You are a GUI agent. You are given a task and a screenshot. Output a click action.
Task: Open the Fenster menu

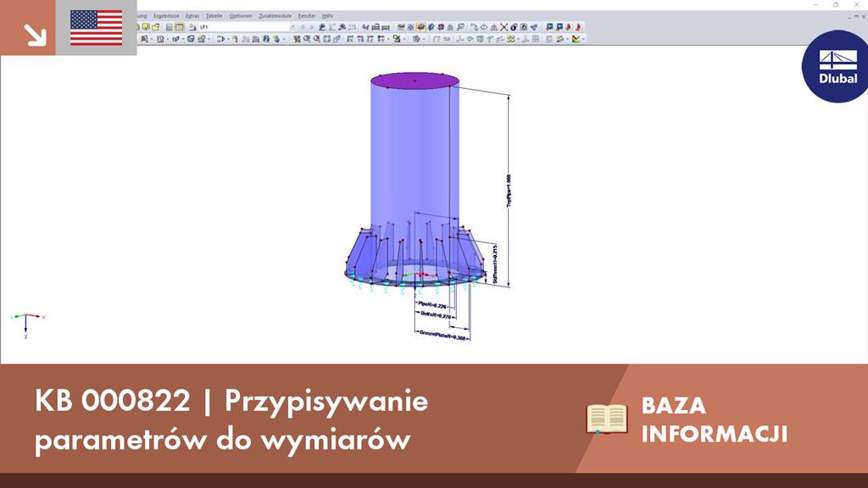pos(307,16)
